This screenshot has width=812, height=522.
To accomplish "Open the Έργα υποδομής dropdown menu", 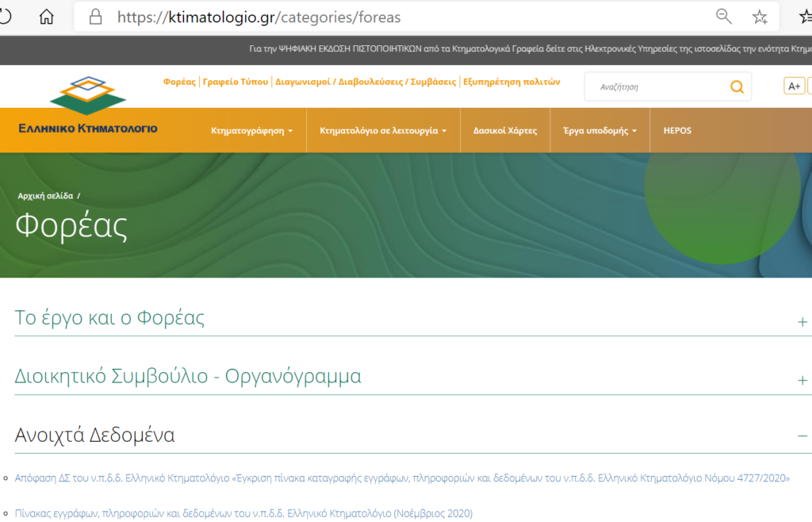I will point(599,130).
